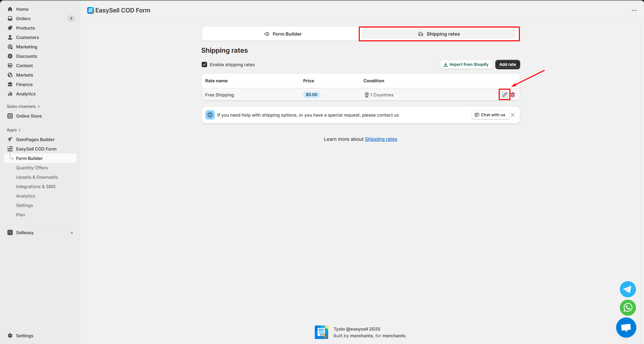Click the info icon in the help banner
This screenshot has width=644, height=344.
point(210,115)
